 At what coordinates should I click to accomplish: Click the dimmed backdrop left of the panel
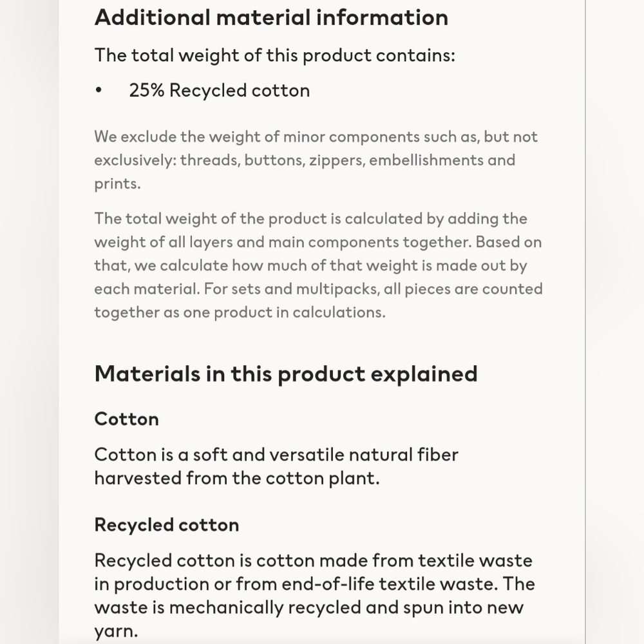(x=29, y=322)
